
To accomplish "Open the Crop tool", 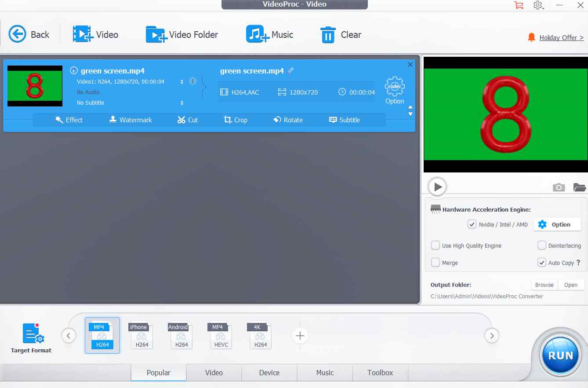I will click(x=236, y=120).
